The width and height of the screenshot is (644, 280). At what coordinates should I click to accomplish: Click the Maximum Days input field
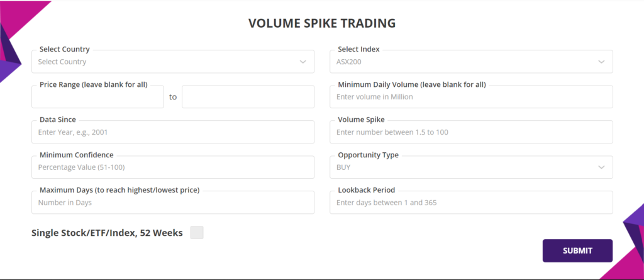[x=172, y=203]
